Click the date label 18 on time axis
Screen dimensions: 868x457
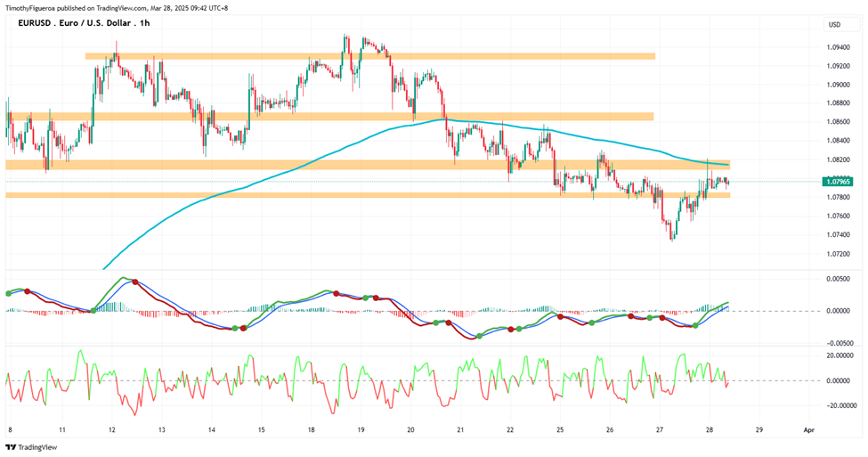pyautogui.click(x=311, y=429)
